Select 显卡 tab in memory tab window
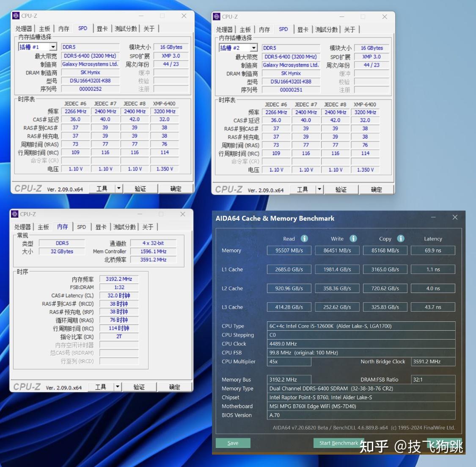This screenshot has height=467, width=476. pyautogui.click(x=101, y=227)
